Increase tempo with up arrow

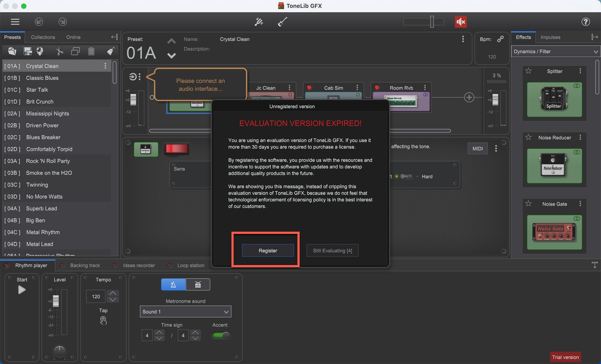tap(113, 293)
